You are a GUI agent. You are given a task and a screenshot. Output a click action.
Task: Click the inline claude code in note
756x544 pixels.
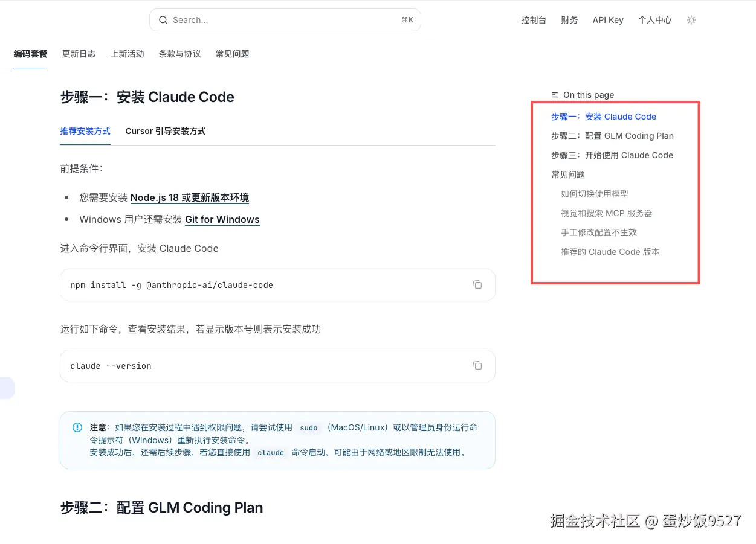point(271,453)
